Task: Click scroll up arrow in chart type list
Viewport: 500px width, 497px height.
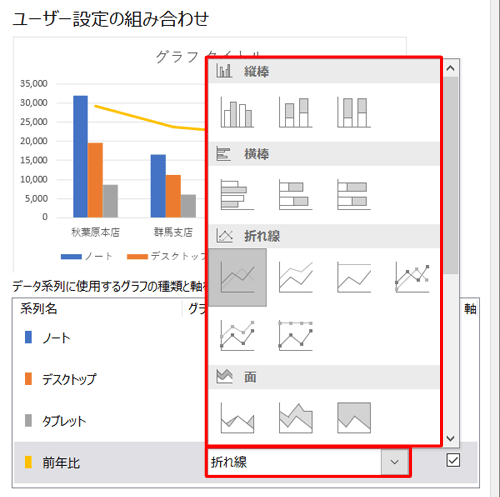Action: pos(451,68)
